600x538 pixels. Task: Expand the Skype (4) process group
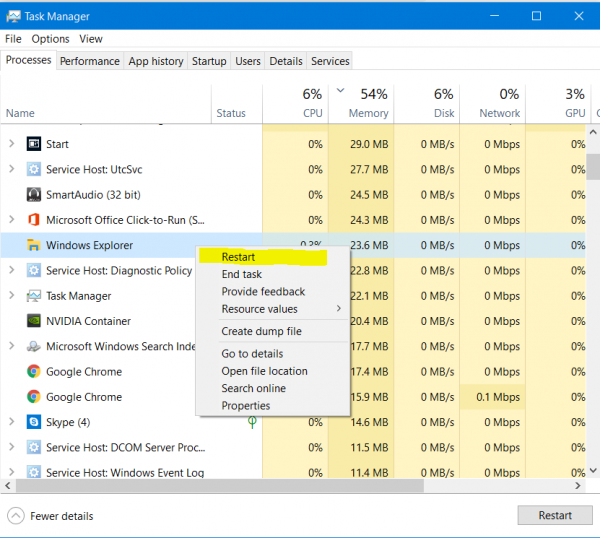point(11,422)
